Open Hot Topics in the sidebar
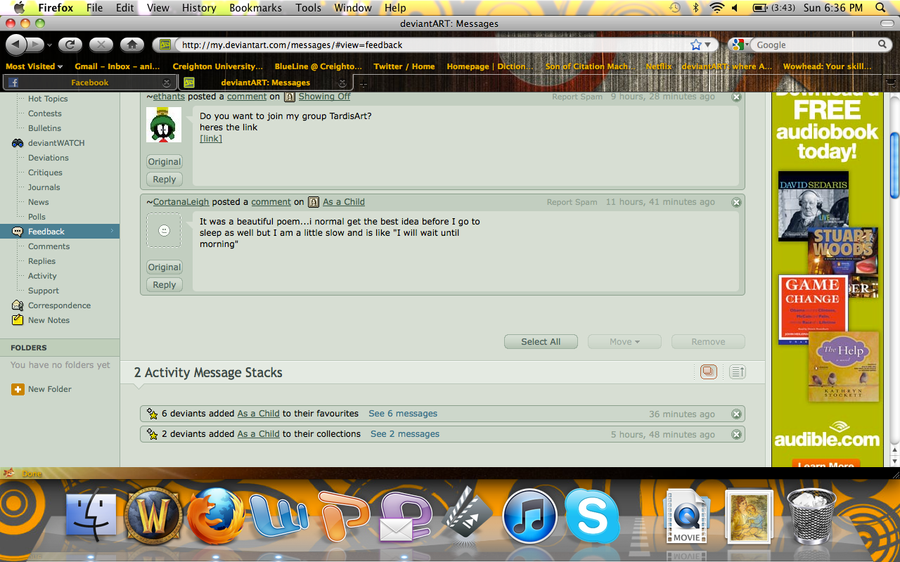The width and height of the screenshot is (900, 562). [48, 99]
